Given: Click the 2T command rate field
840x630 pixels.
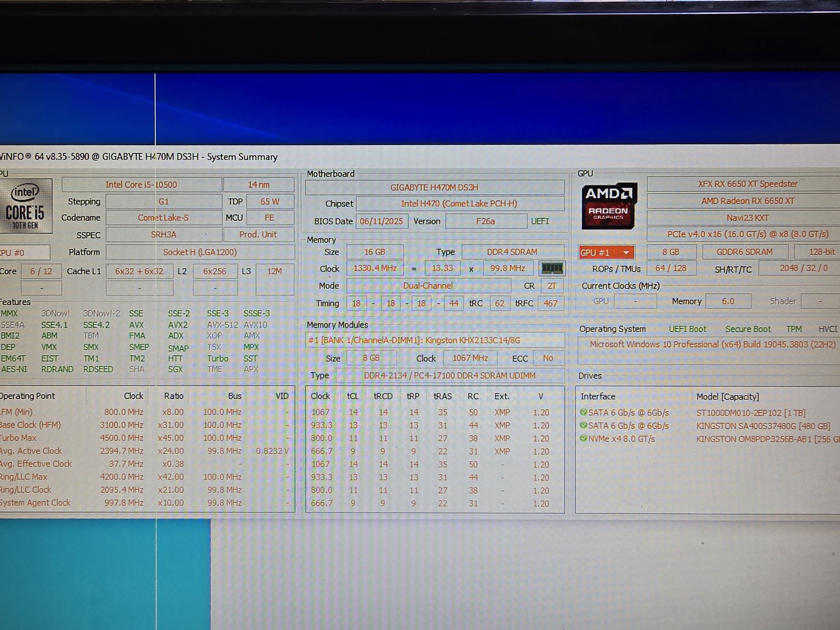Looking at the screenshot, I should (552, 286).
